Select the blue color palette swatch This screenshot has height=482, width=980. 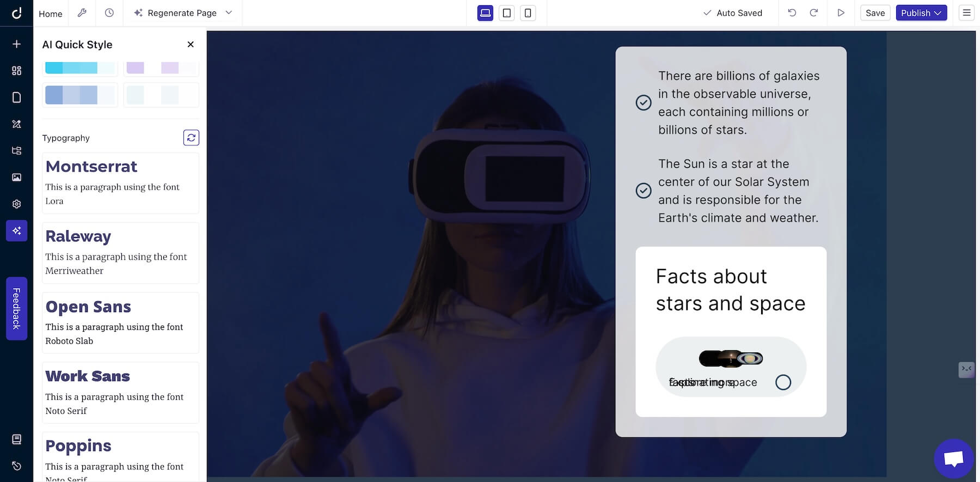point(80,95)
